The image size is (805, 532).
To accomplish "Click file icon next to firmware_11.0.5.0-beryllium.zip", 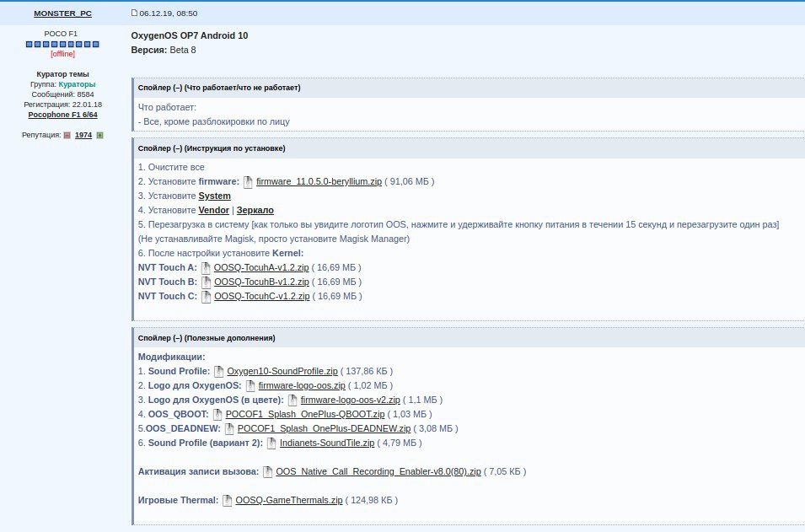I will point(248,182).
